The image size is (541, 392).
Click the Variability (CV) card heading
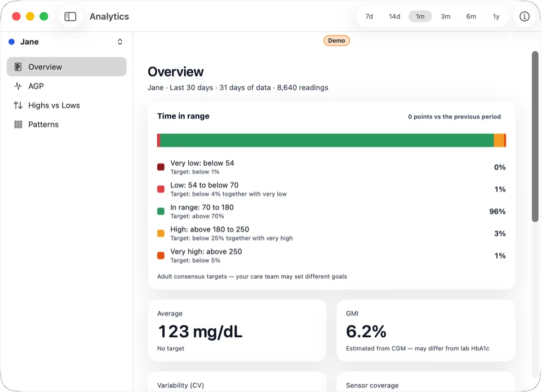[x=180, y=385]
